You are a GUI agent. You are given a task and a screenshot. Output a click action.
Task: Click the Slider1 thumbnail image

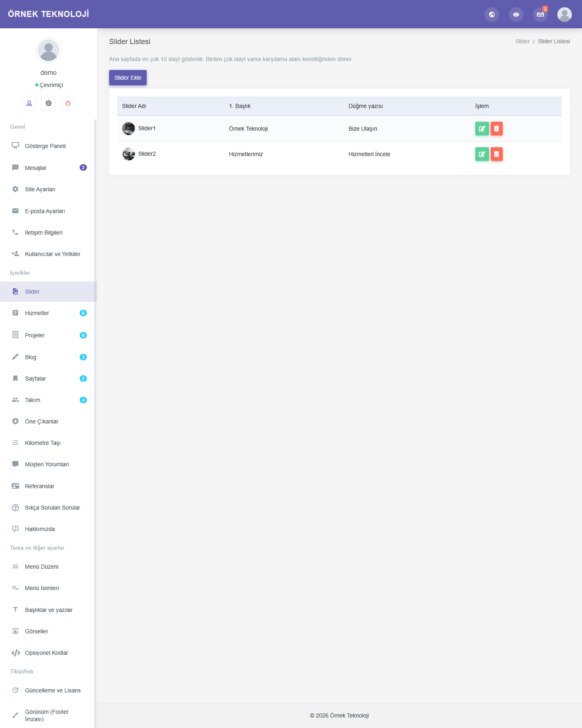tap(129, 129)
